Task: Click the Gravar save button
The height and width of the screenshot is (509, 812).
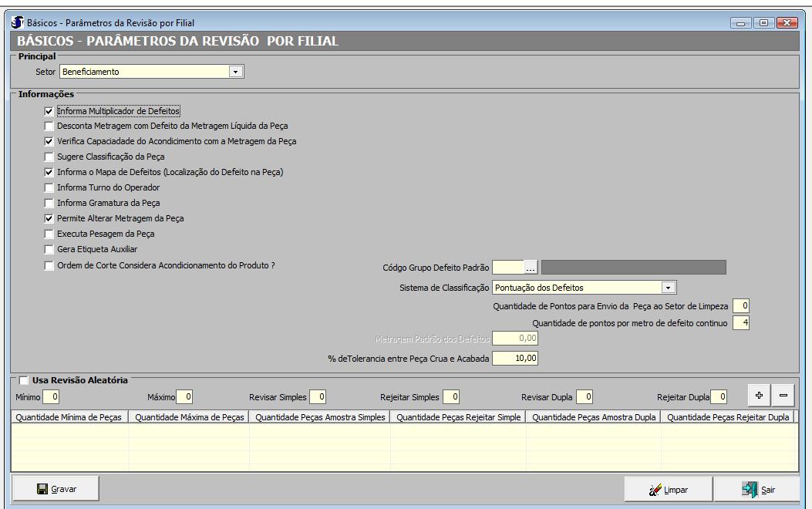Action: (x=56, y=489)
